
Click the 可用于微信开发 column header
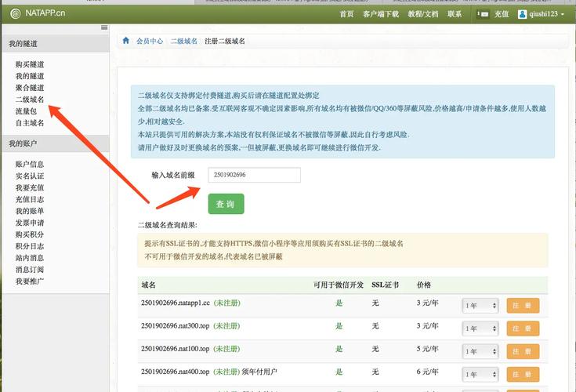pyautogui.click(x=339, y=285)
